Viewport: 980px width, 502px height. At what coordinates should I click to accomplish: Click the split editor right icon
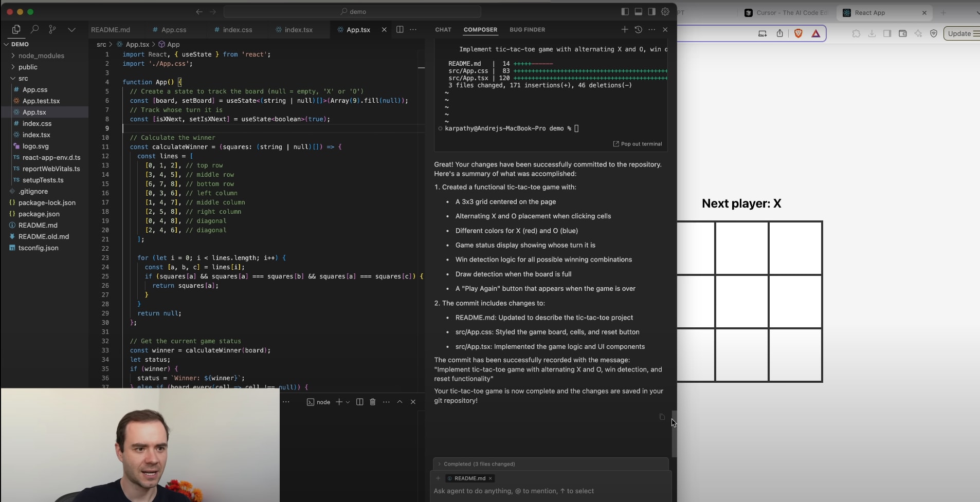coord(400,30)
